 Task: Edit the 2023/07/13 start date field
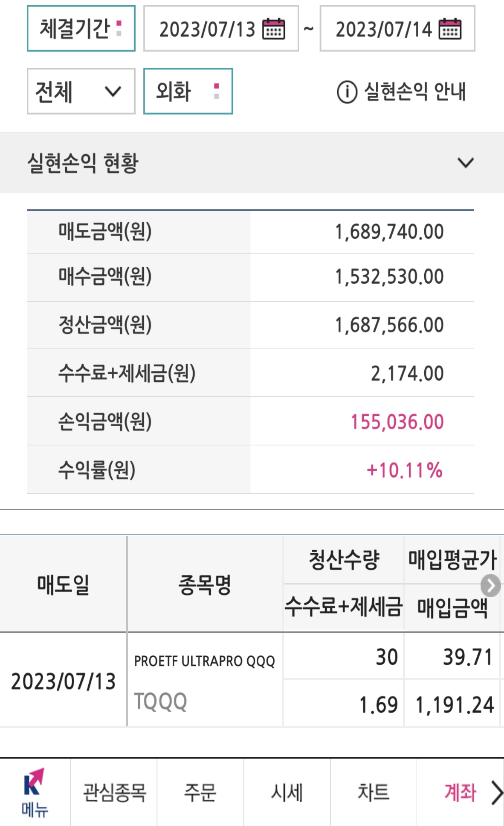tap(221, 29)
